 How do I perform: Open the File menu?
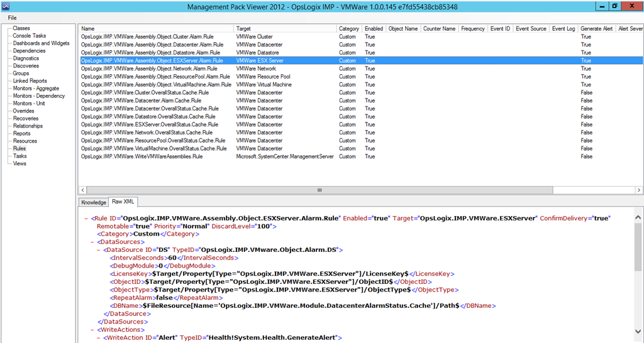point(12,18)
